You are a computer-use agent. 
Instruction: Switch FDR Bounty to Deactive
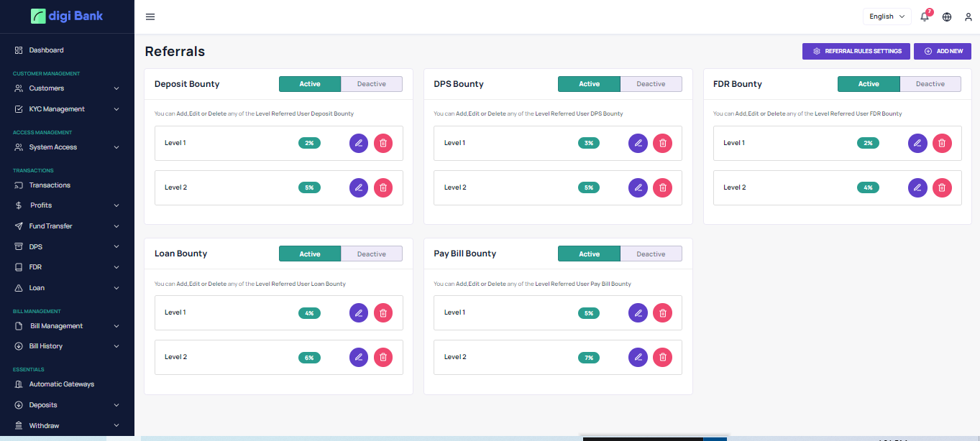tap(930, 84)
